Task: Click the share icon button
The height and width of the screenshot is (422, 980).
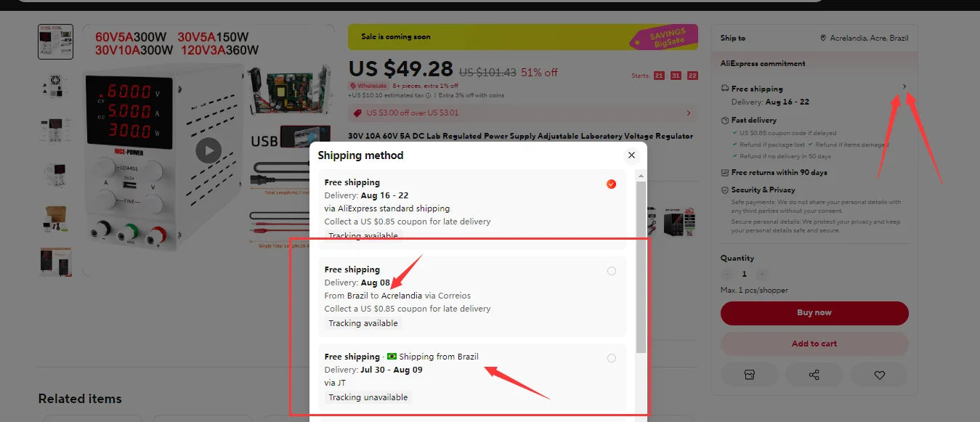Action: coord(814,375)
